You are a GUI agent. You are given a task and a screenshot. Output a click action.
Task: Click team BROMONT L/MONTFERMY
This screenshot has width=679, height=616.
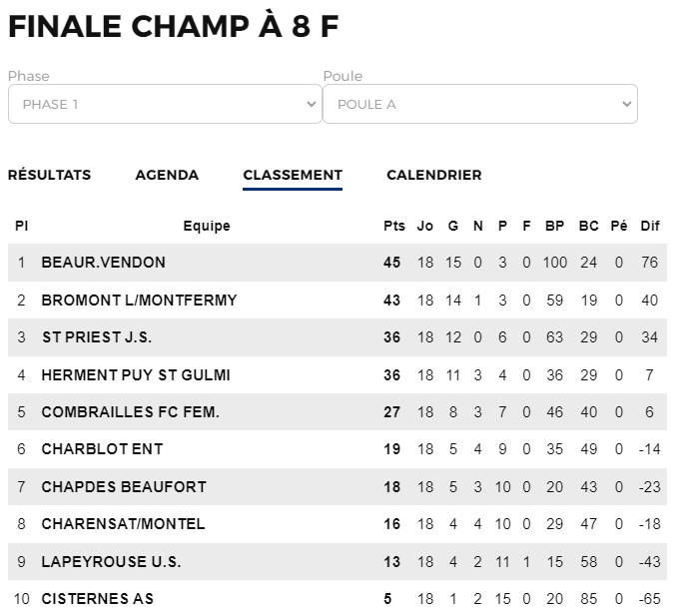coord(139,300)
